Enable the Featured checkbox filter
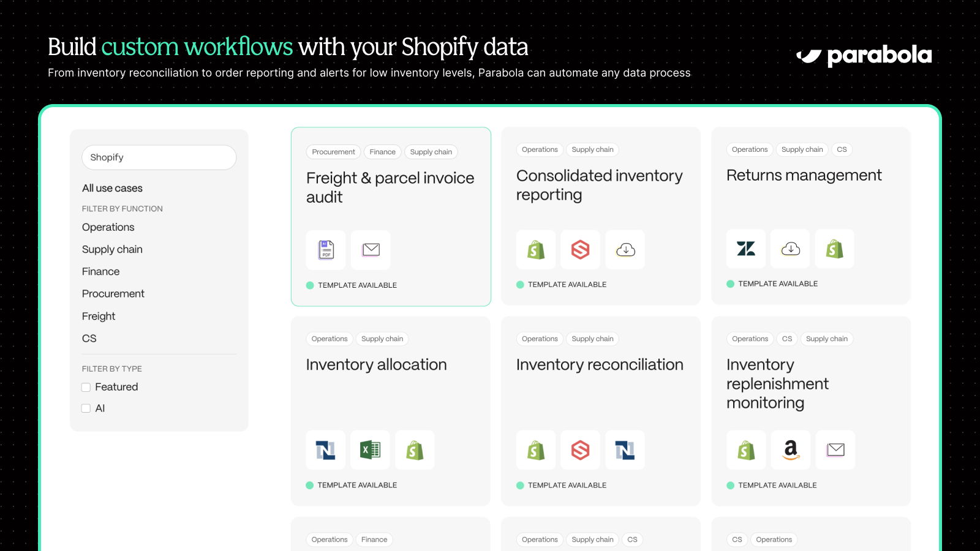The height and width of the screenshot is (551, 980). 86,387
